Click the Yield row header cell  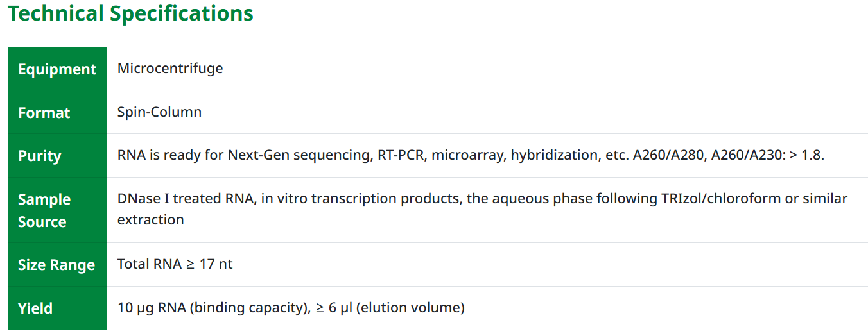tap(35, 308)
